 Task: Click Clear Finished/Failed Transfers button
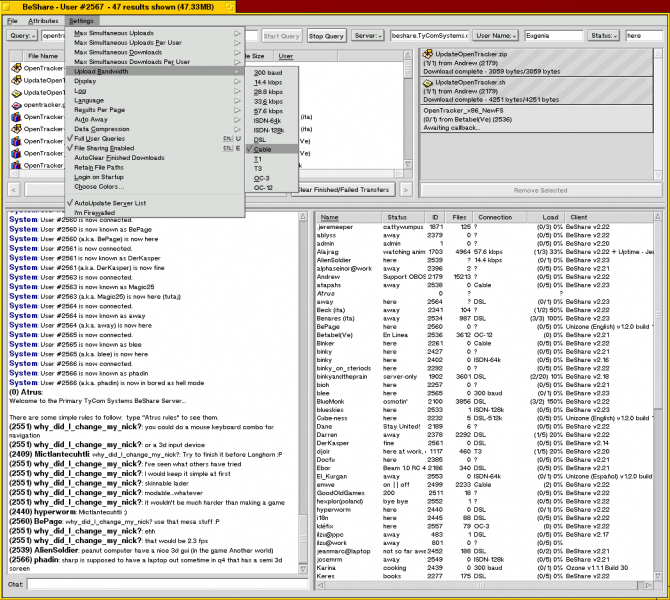click(x=344, y=189)
